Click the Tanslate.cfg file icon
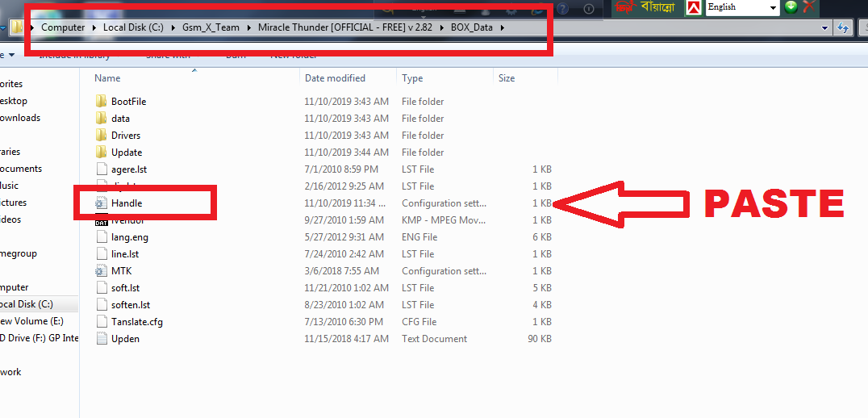Image resolution: width=868 pixels, height=418 pixels. pyautogui.click(x=101, y=322)
